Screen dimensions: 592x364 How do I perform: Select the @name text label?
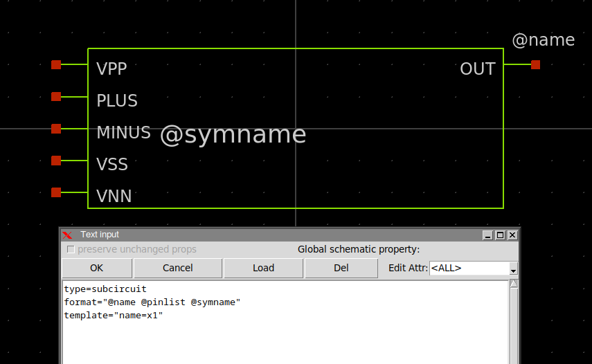tap(543, 40)
